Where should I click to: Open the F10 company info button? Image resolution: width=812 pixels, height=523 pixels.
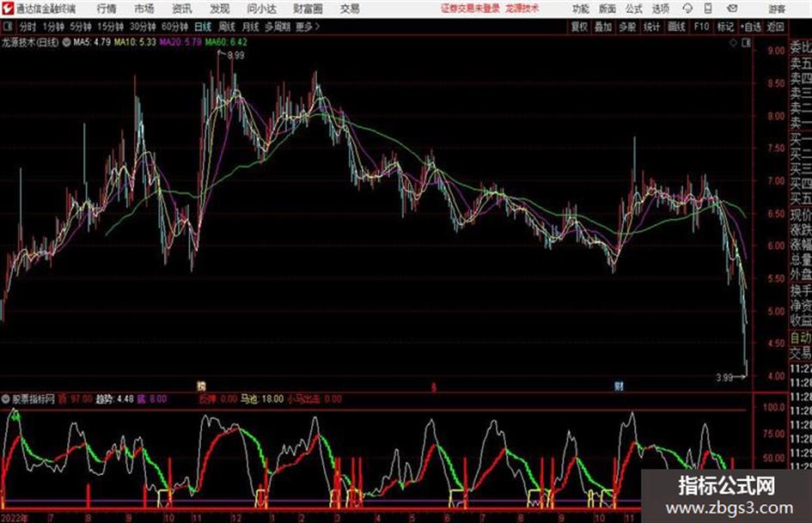pos(701,27)
